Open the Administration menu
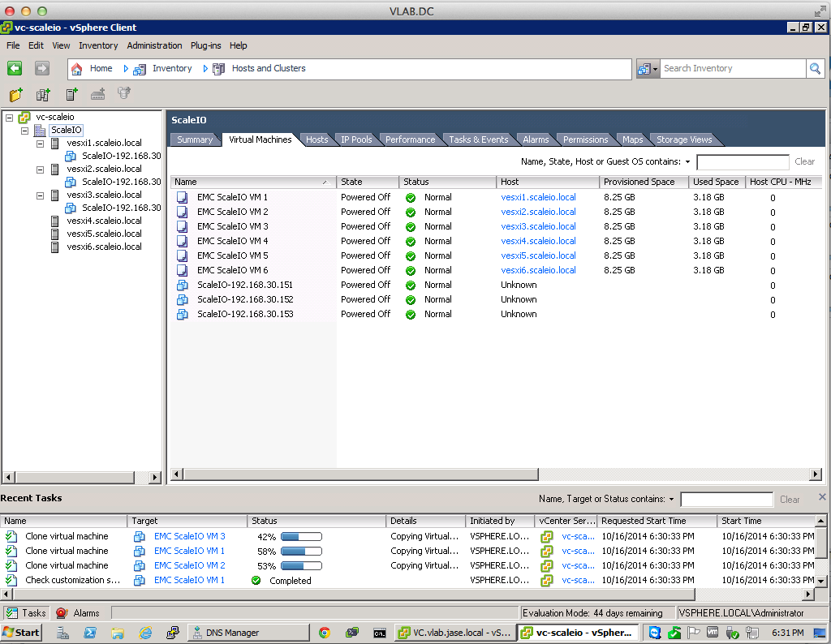Viewport: 831px width, 644px height. coord(154,45)
